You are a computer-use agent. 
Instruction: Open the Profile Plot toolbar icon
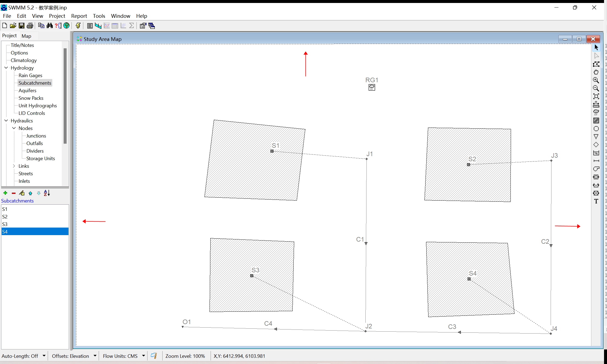click(98, 26)
